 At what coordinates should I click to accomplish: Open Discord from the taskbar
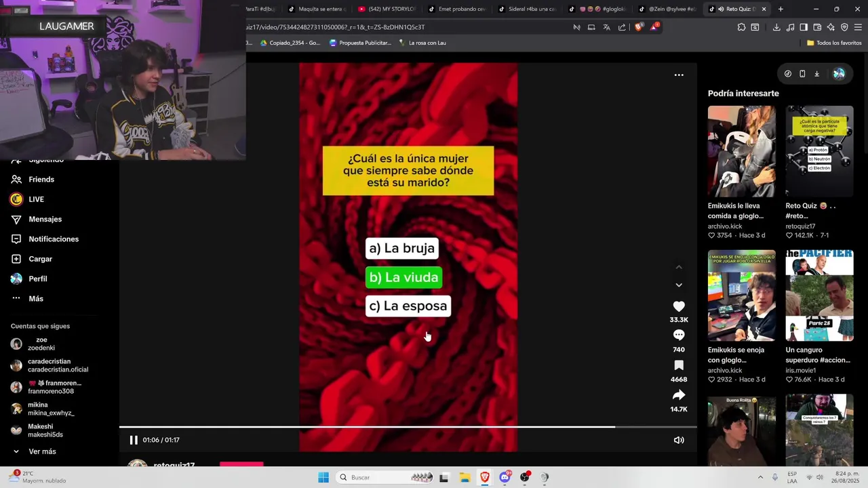tap(505, 477)
